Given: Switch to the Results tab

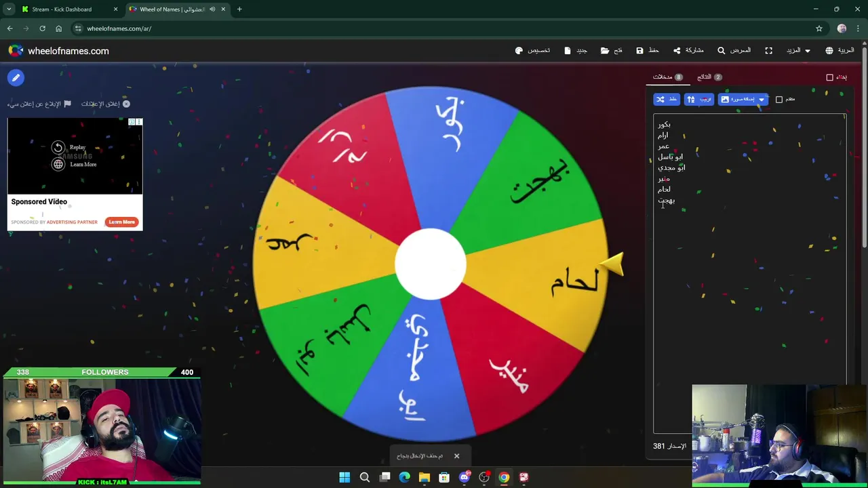Looking at the screenshot, I should click(x=709, y=77).
